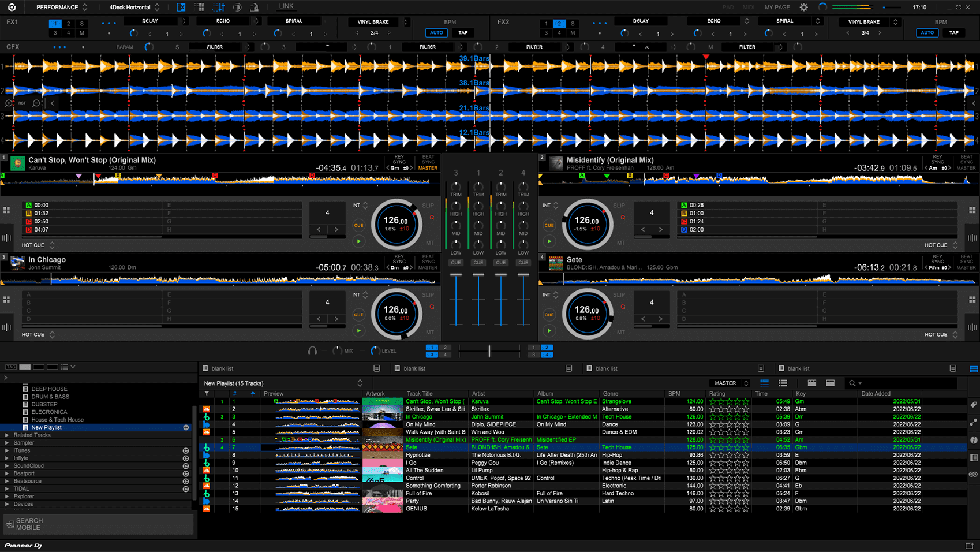
Task: Toggle FX1 BPM AUTO mode
Action: (x=436, y=33)
